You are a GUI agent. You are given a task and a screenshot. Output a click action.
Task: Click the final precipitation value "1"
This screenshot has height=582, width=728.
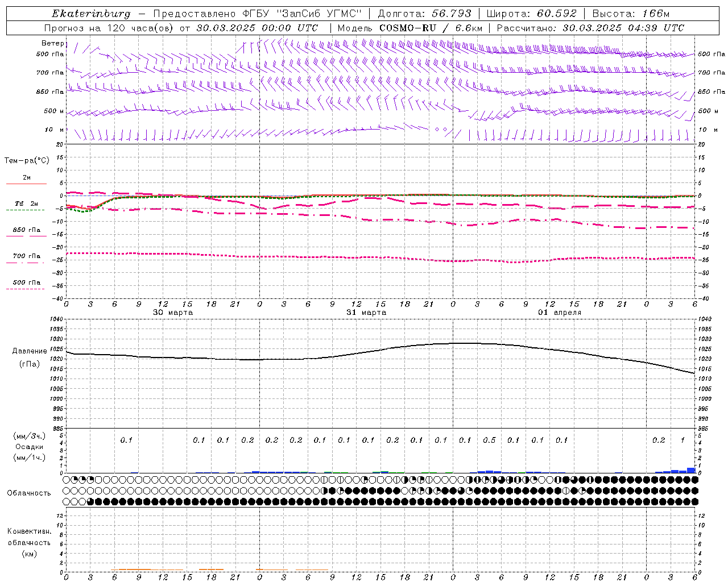pos(682,440)
